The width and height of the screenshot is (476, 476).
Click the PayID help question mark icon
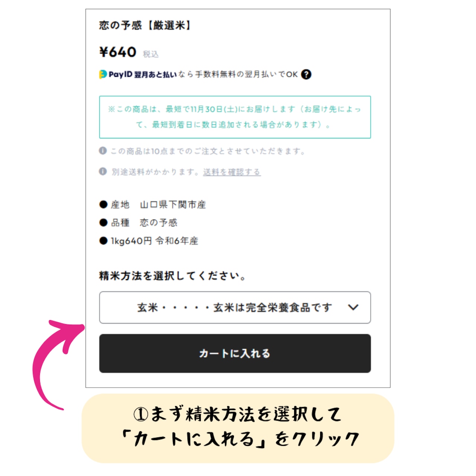306,74
